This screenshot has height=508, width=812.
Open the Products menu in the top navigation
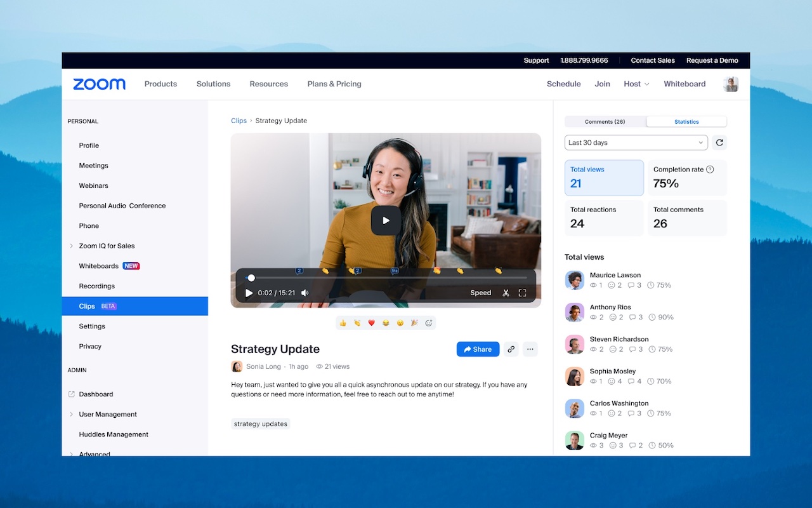160,84
